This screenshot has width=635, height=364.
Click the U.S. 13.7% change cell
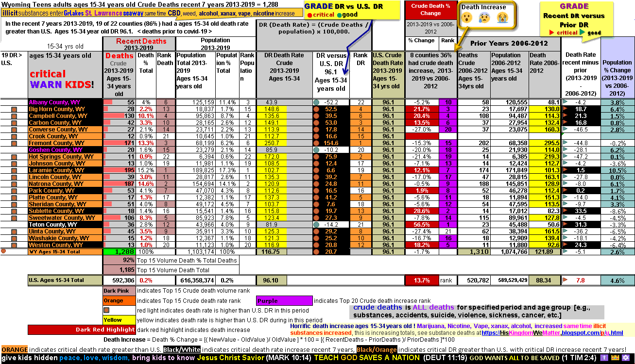(421, 280)
